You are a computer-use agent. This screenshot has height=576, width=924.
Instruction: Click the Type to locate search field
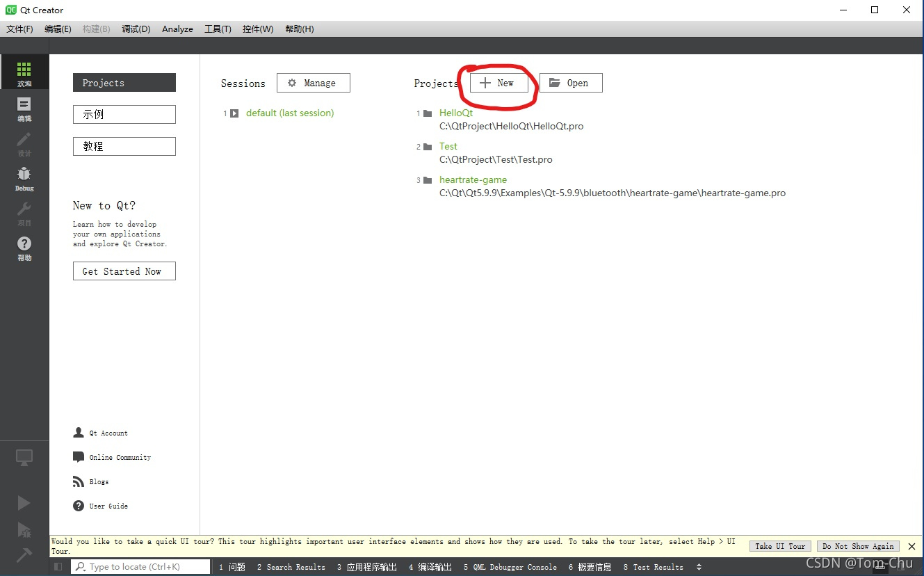(141, 567)
